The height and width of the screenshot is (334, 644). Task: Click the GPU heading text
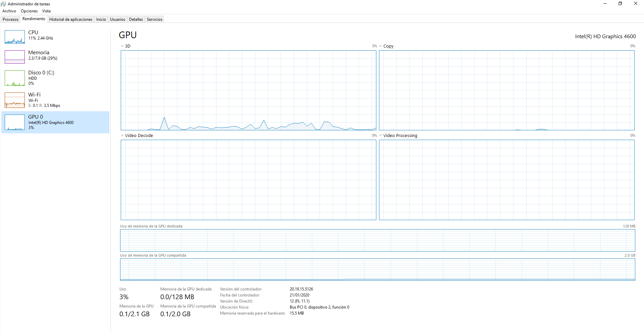click(128, 35)
